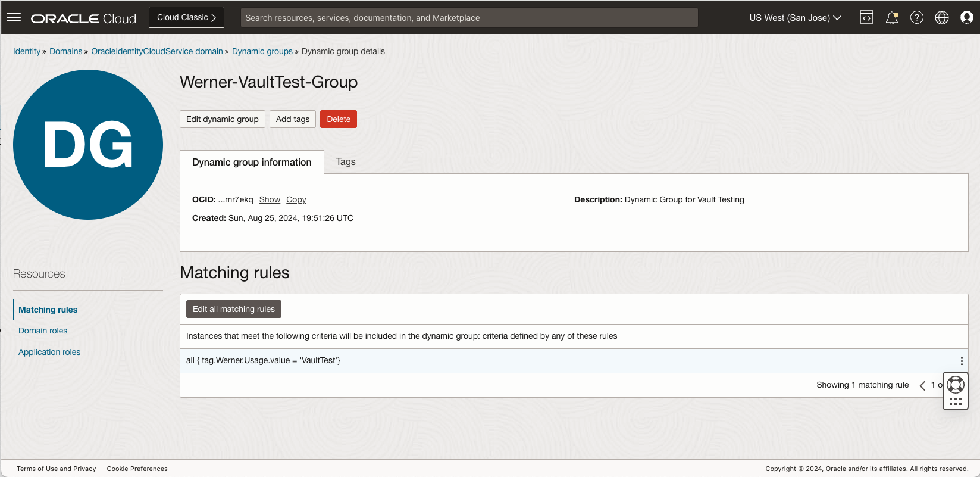Switch to Cloud Classic view

tap(186, 17)
